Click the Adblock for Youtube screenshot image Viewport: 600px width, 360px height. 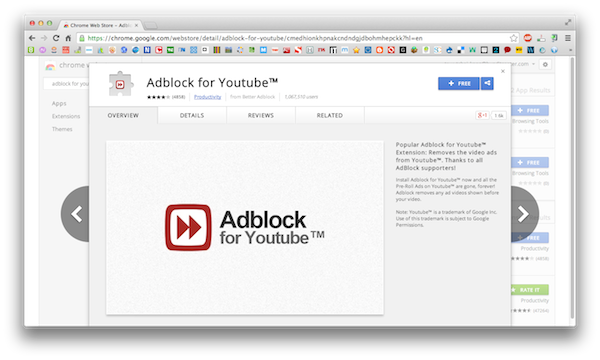pos(245,228)
